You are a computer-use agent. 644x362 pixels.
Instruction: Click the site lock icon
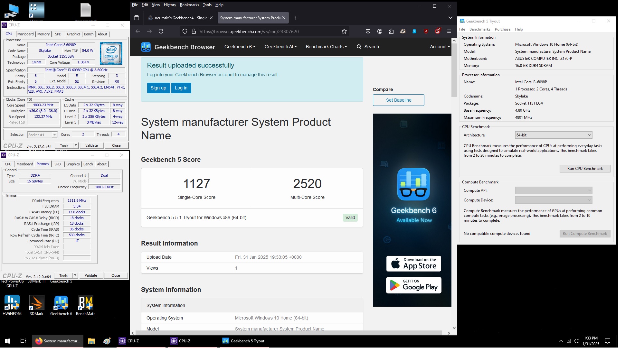pos(194,31)
